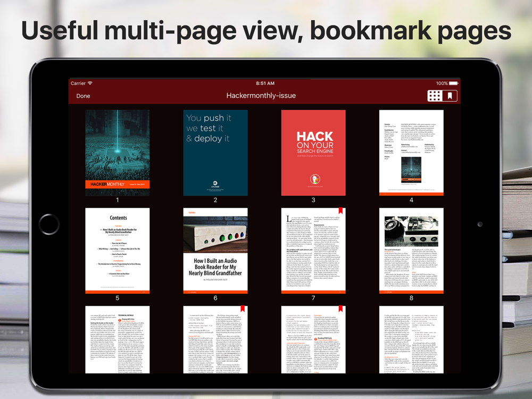Click the page number label '5'
This screenshot has height=399, width=532.
[118, 298]
